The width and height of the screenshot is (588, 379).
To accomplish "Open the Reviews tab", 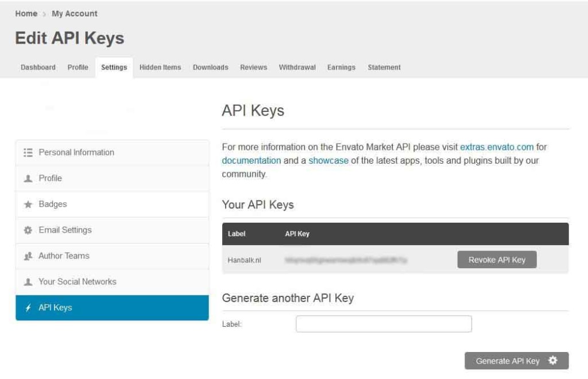I will coord(253,68).
